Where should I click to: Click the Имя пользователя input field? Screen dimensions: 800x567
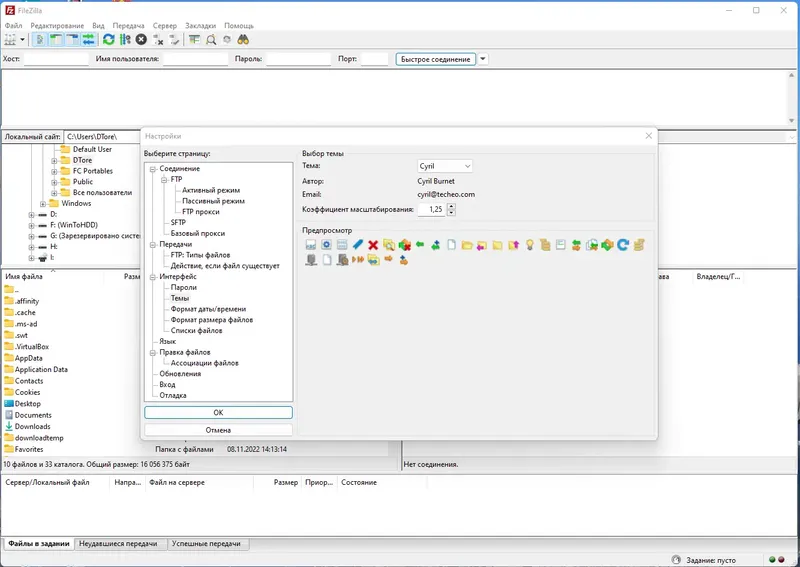195,59
